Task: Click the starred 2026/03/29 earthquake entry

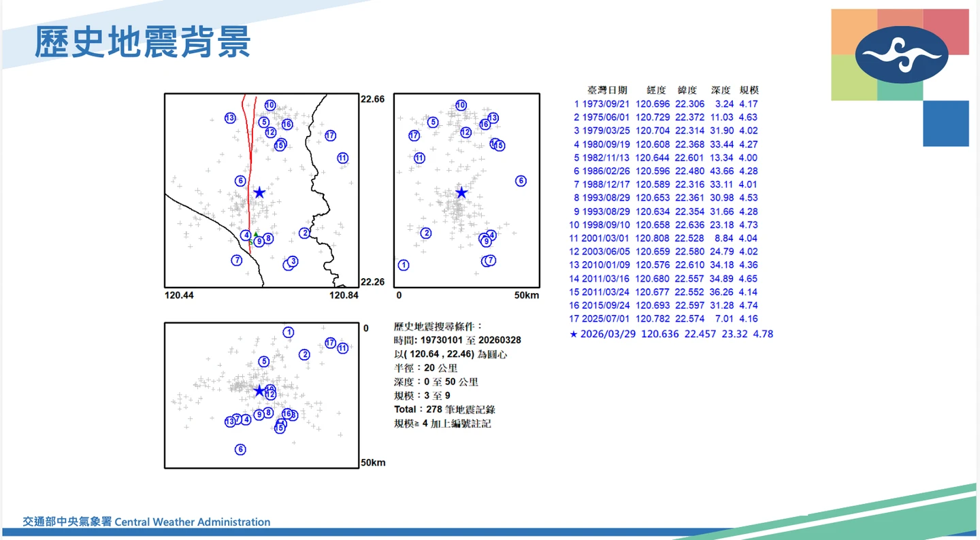Action: pyautogui.click(x=671, y=334)
